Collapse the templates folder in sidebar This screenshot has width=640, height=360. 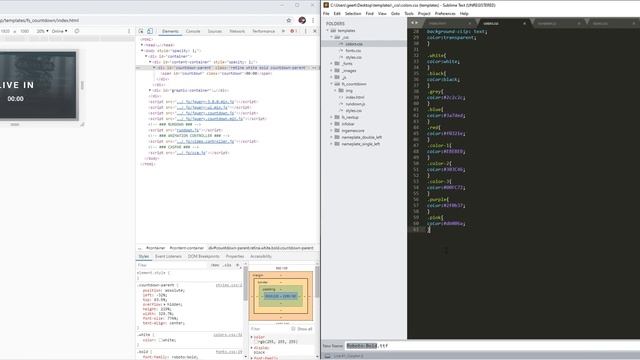[327, 31]
